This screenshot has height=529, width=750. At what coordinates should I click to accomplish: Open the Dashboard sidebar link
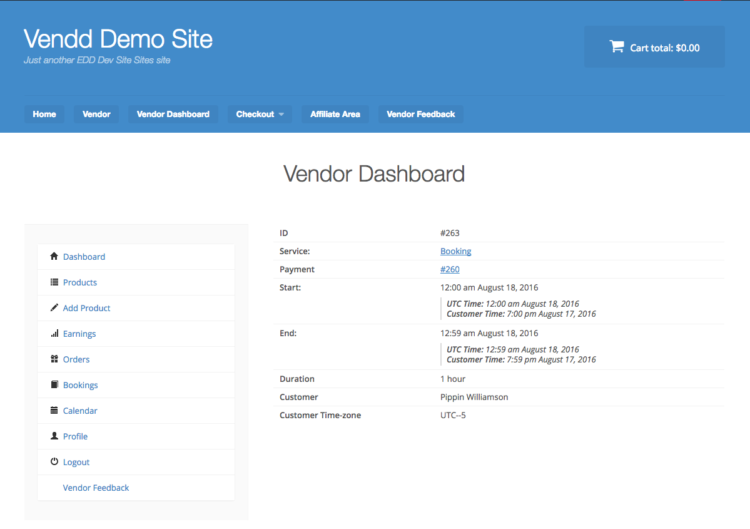click(x=84, y=257)
